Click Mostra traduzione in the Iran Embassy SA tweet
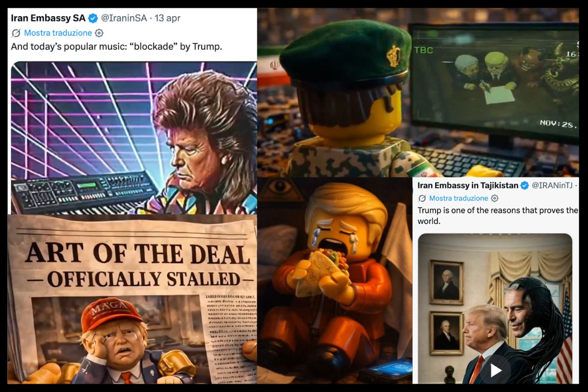588x392 pixels. (58, 33)
